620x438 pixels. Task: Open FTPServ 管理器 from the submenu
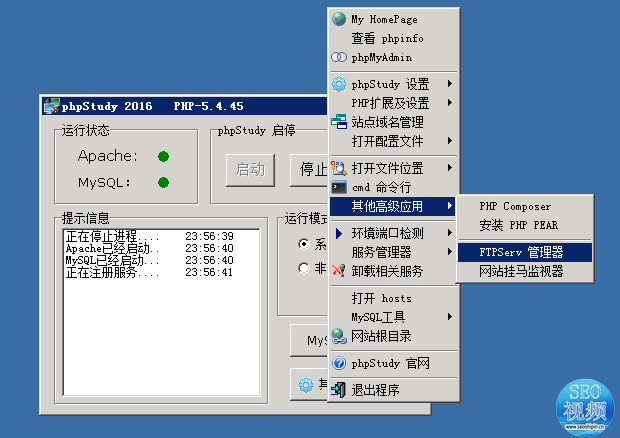(525, 252)
